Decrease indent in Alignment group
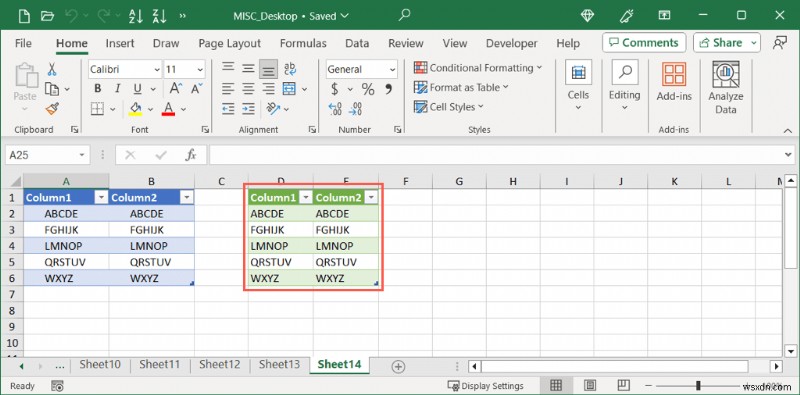800x395 pixels. point(228,109)
